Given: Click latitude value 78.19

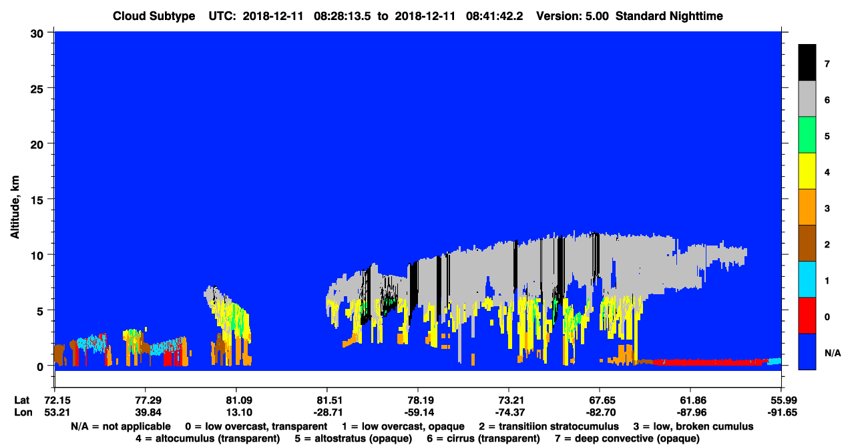Looking at the screenshot, I should (417, 400).
